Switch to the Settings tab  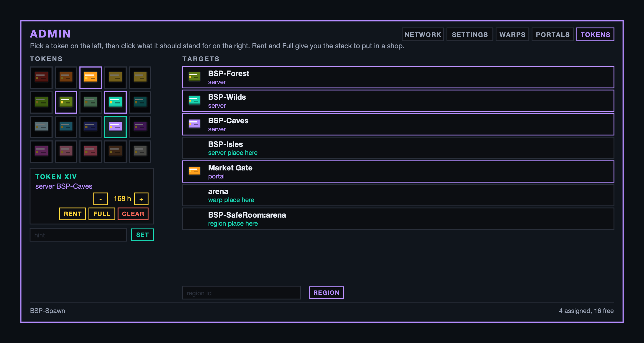[470, 35]
